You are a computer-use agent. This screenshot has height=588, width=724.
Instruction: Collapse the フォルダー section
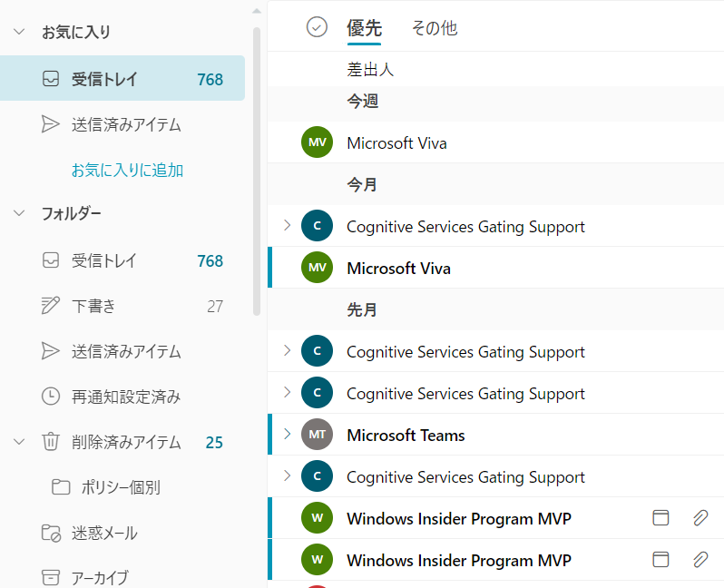coord(19,213)
